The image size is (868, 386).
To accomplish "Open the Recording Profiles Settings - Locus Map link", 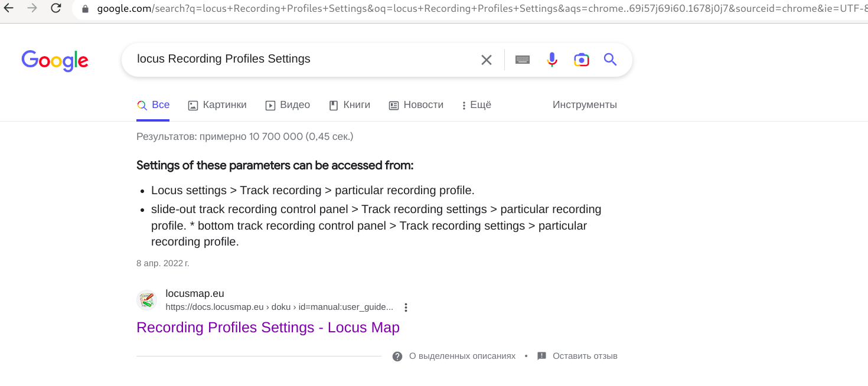I will (x=268, y=328).
